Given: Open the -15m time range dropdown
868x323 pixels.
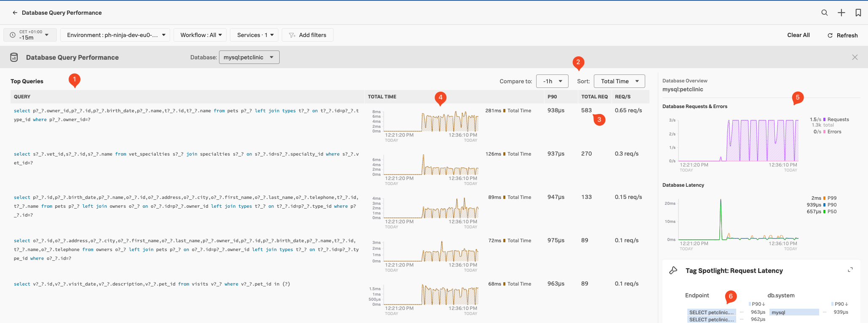Looking at the screenshot, I should click(x=30, y=35).
